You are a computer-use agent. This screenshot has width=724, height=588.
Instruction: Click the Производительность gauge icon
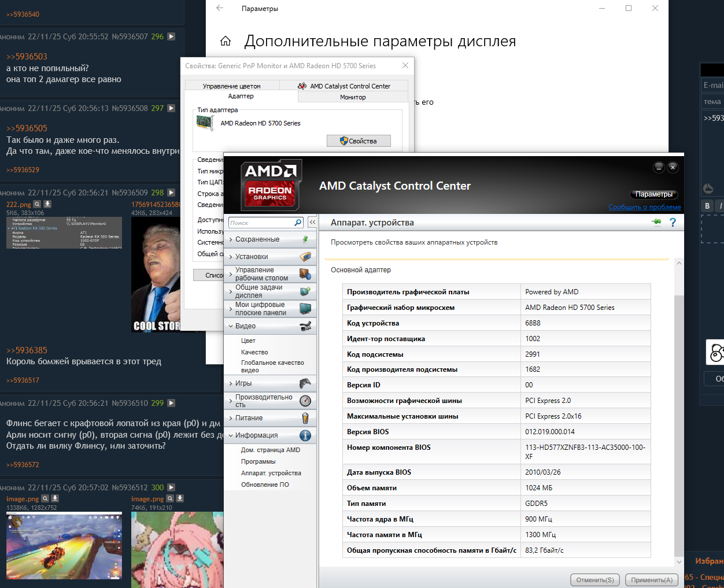point(305,401)
